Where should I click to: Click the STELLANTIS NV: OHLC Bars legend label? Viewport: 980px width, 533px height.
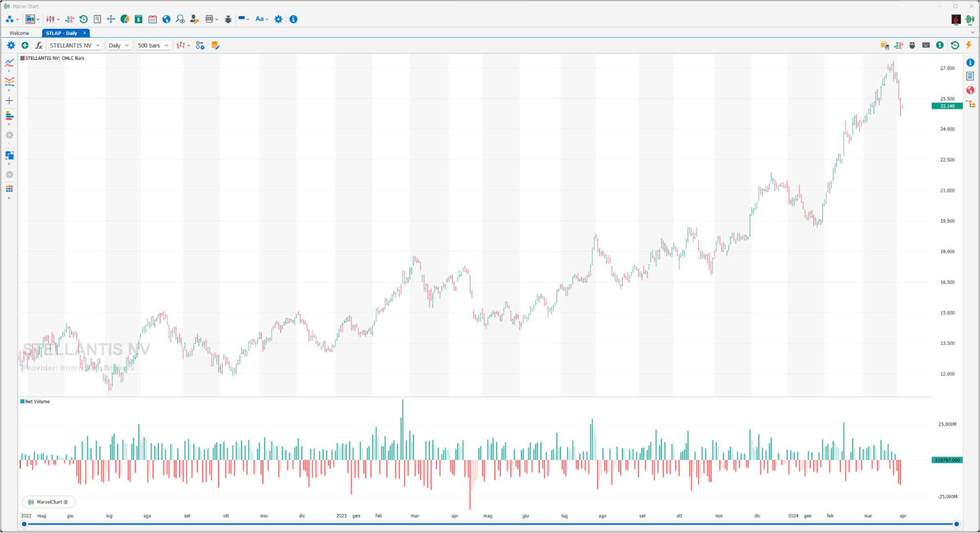pyautogui.click(x=52, y=58)
